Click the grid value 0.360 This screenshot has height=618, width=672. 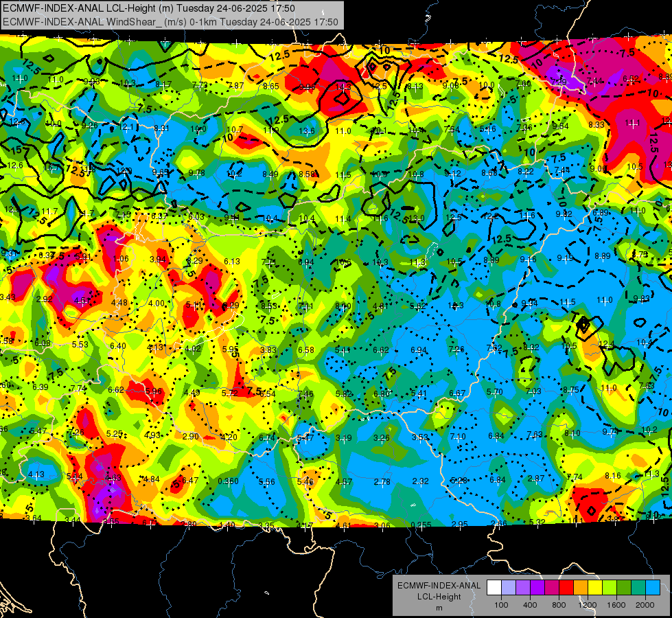(x=228, y=481)
